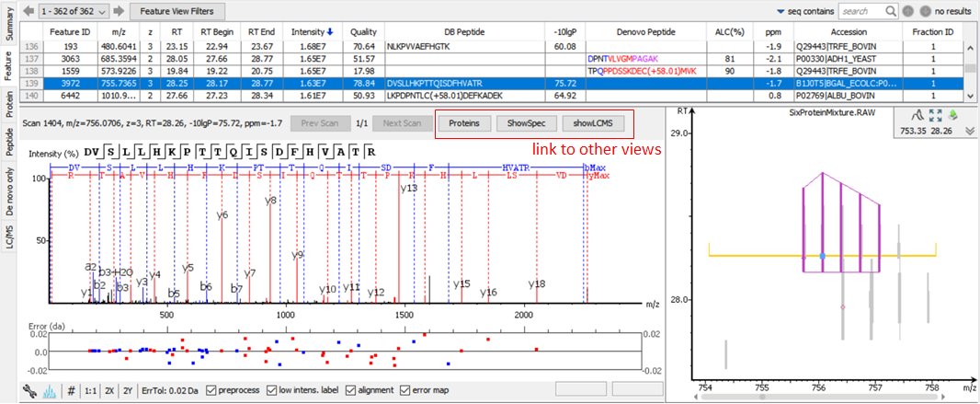Screen dimensions: 980x404
Task: Click the Feature ID column header
Action: click(x=70, y=31)
